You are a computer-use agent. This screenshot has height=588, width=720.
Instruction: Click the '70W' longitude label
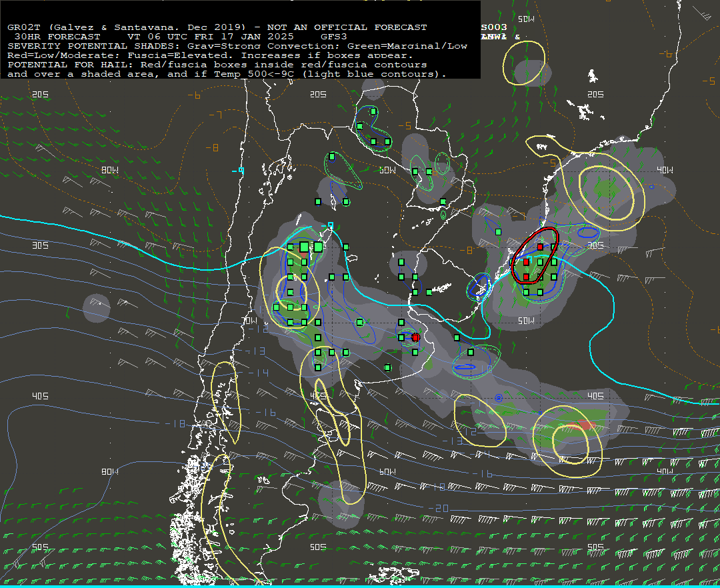250,321
